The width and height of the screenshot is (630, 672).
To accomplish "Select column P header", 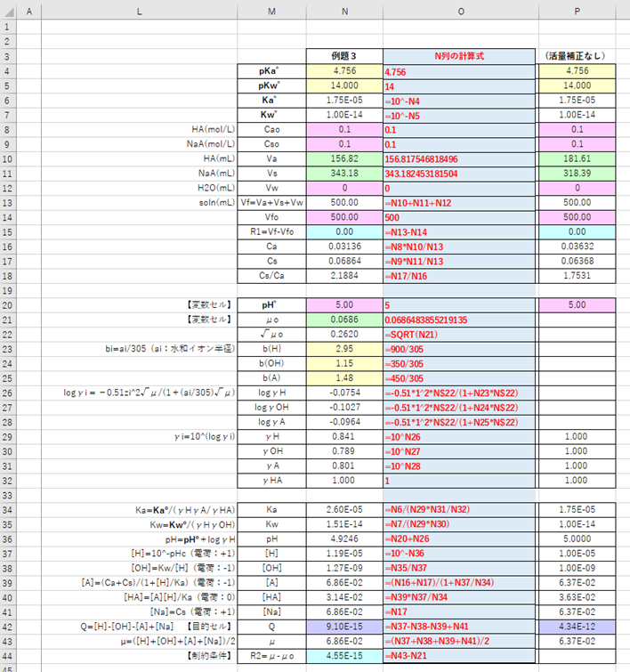I will pos(577,12).
